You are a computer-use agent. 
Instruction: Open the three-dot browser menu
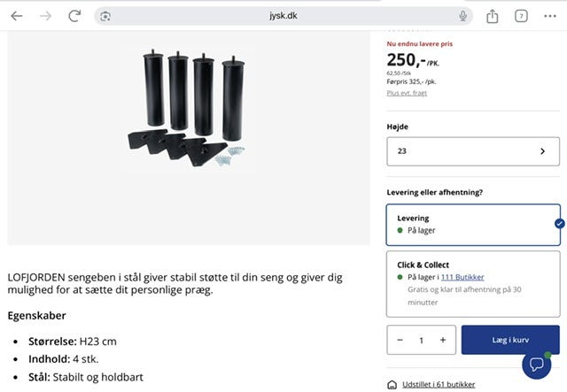pyautogui.click(x=550, y=16)
